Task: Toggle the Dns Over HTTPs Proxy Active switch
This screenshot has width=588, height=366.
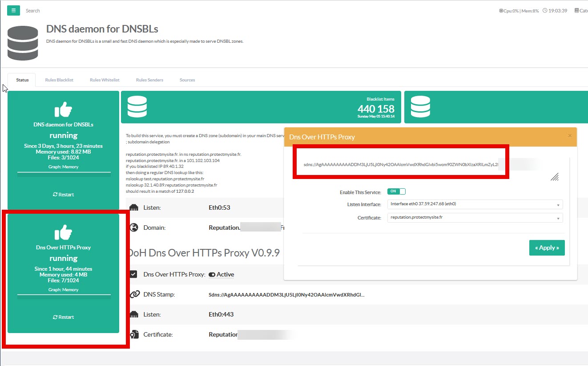Action: click(x=212, y=275)
